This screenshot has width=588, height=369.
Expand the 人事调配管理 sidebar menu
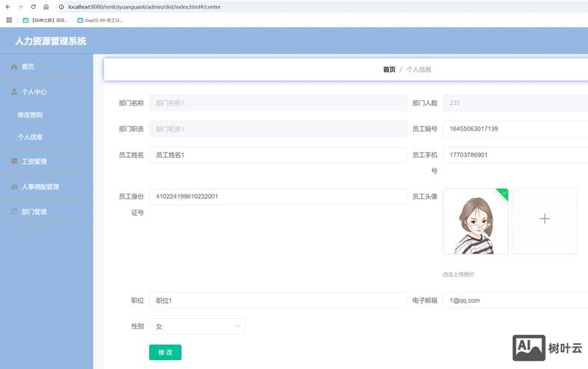pyautogui.click(x=46, y=187)
